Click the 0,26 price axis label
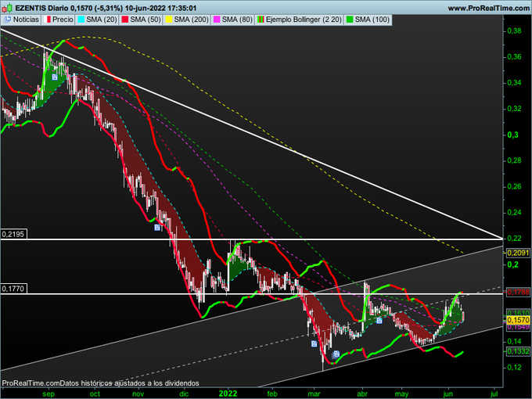The height and width of the screenshot is (399, 532). [514, 187]
